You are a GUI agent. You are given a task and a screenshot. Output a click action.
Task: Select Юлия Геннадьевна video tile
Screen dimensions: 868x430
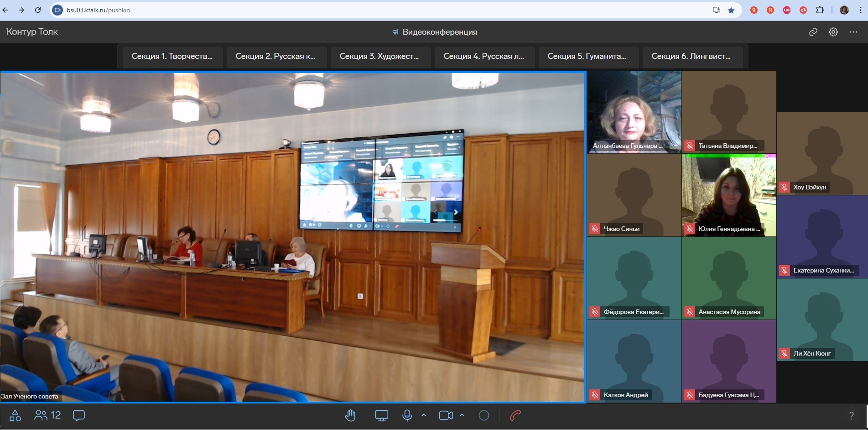pos(729,195)
